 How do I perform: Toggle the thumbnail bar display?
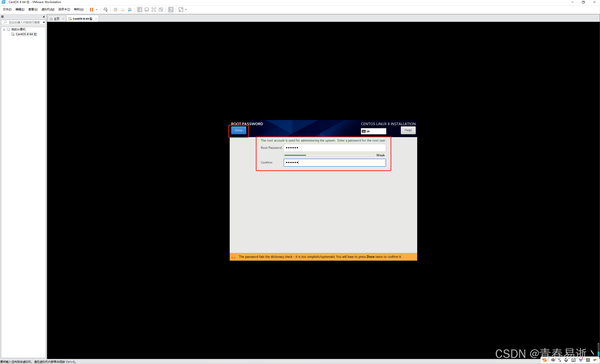point(147,10)
